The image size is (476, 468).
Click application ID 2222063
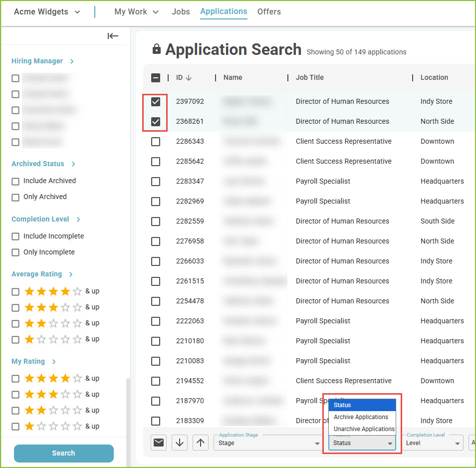click(x=190, y=321)
